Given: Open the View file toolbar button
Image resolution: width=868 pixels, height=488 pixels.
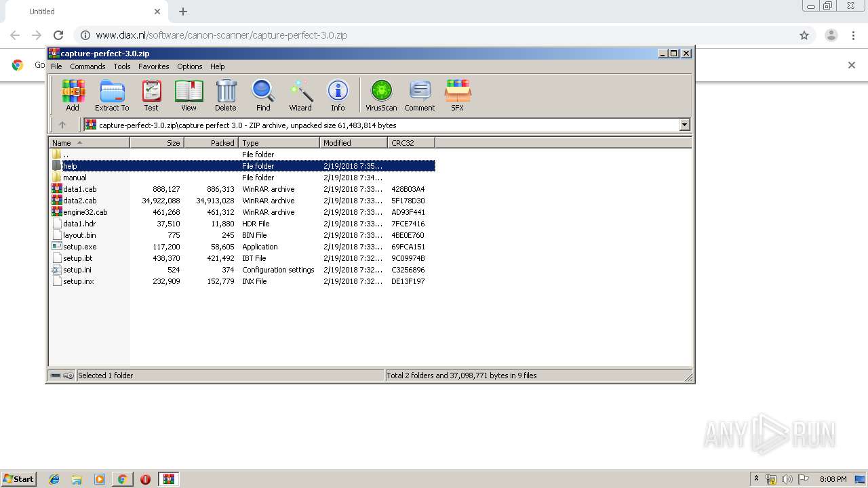Looking at the screenshot, I should [189, 95].
